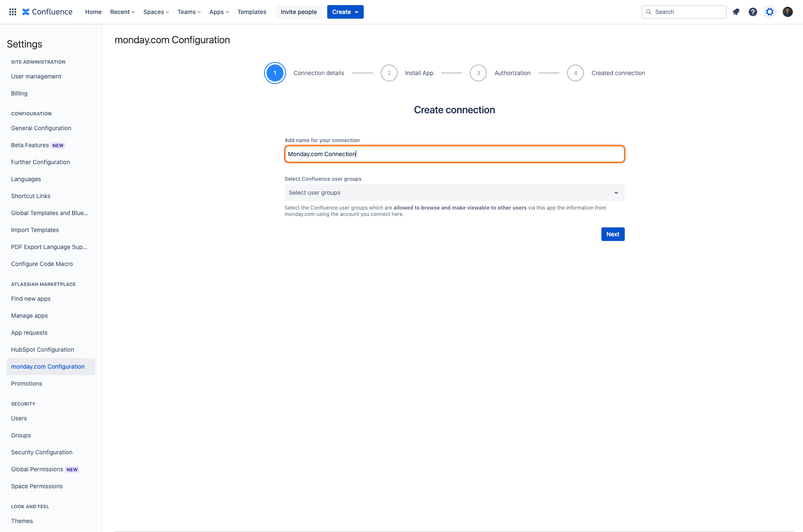Open User management settings

coord(36,76)
